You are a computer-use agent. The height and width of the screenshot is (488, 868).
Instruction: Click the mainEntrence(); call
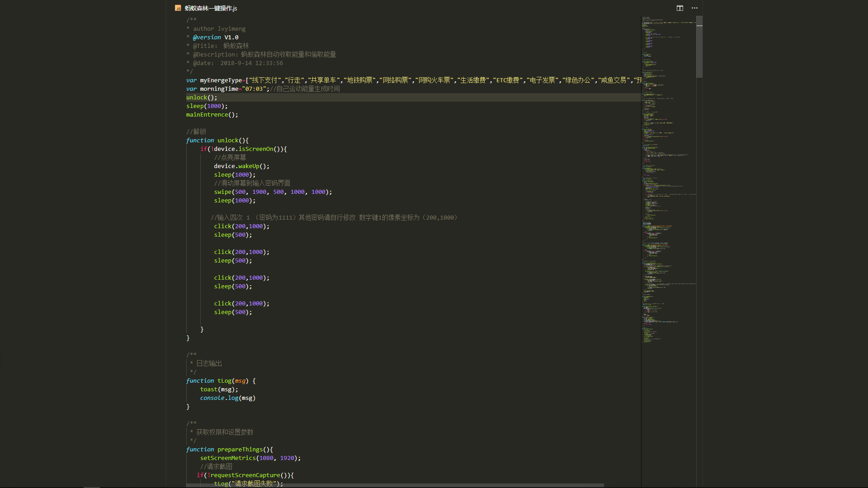tap(212, 115)
